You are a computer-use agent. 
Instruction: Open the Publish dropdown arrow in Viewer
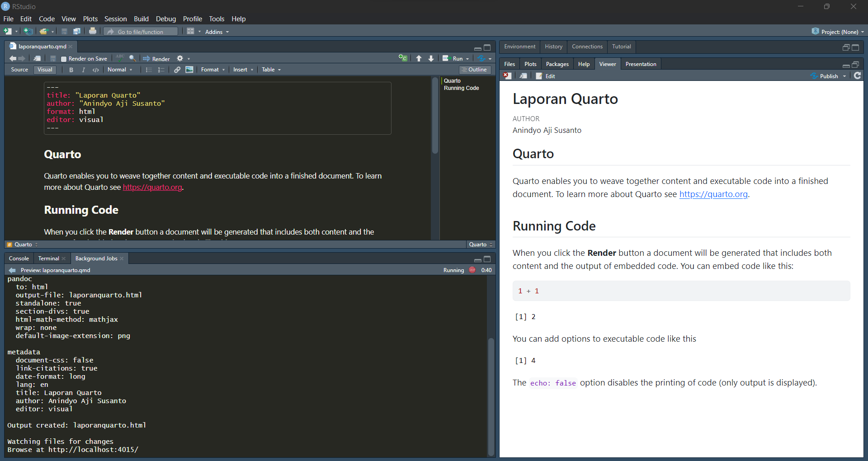844,76
